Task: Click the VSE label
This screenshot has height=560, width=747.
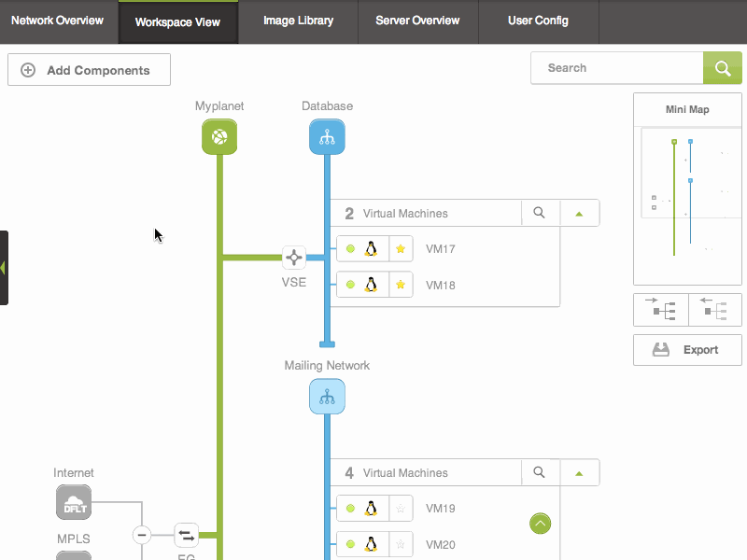Action: pos(294,283)
